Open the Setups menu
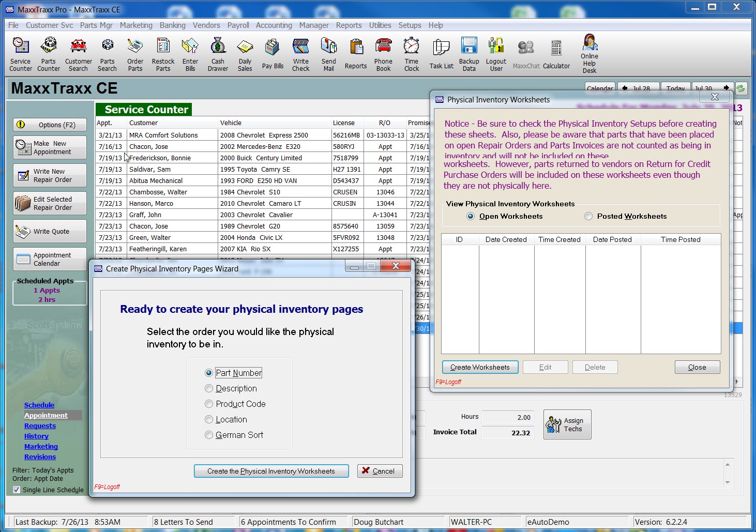This screenshot has height=532, width=756. click(x=410, y=25)
